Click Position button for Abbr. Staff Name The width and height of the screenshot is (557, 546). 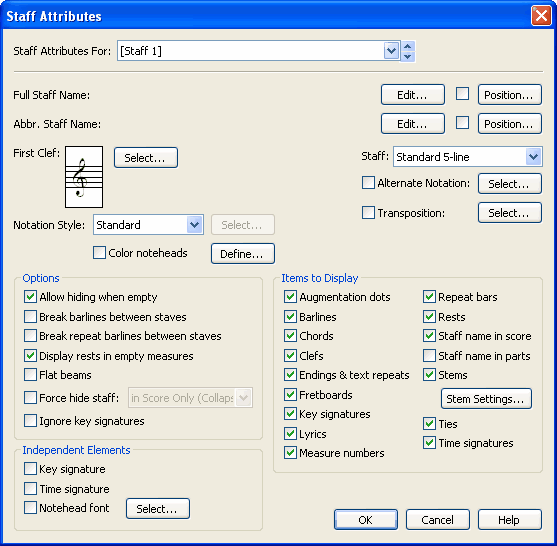(x=509, y=124)
